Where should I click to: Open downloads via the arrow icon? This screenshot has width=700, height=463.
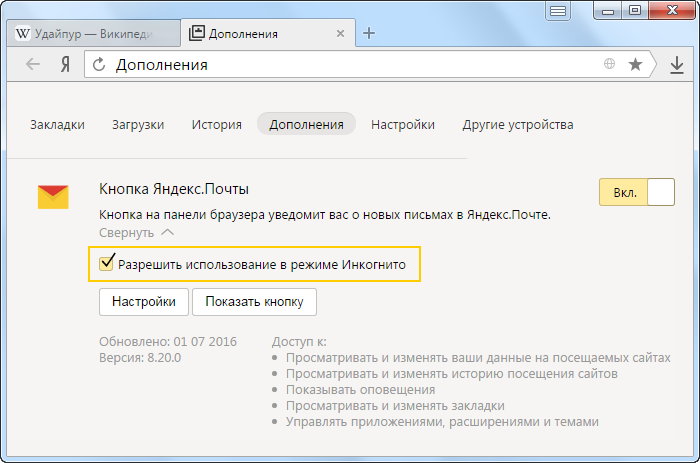[x=677, y=65]
